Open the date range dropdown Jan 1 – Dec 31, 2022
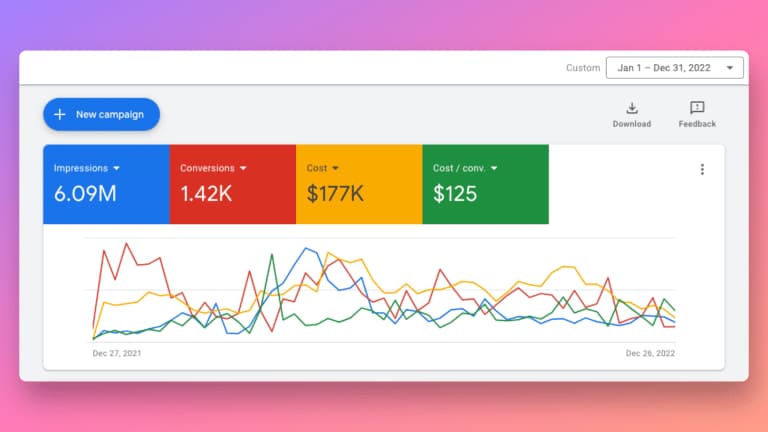768x432 pixels. (674, 68)
